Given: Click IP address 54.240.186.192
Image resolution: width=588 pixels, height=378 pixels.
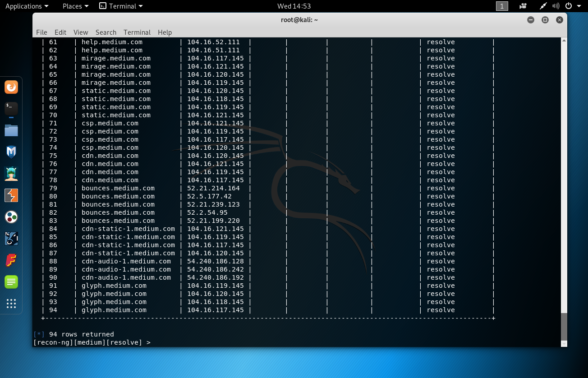Looking at the screenshot, I should click(216, 277).
